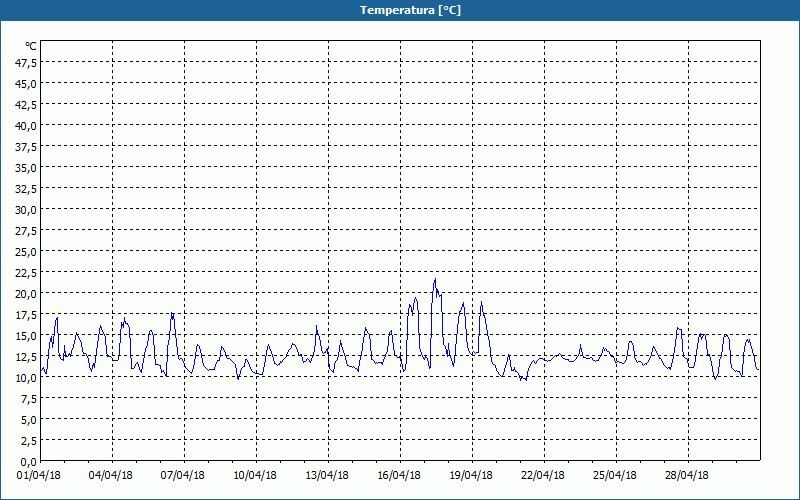The height and width of the screenshot is (500, 800).
Task: Select the 2,5 axis value
Action: point(29,441)
